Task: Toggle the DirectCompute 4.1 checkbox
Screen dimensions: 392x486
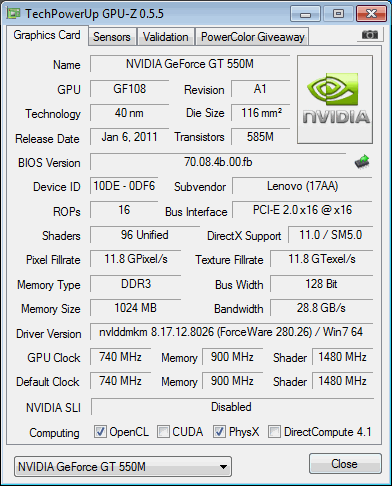Action: point(274,431)
